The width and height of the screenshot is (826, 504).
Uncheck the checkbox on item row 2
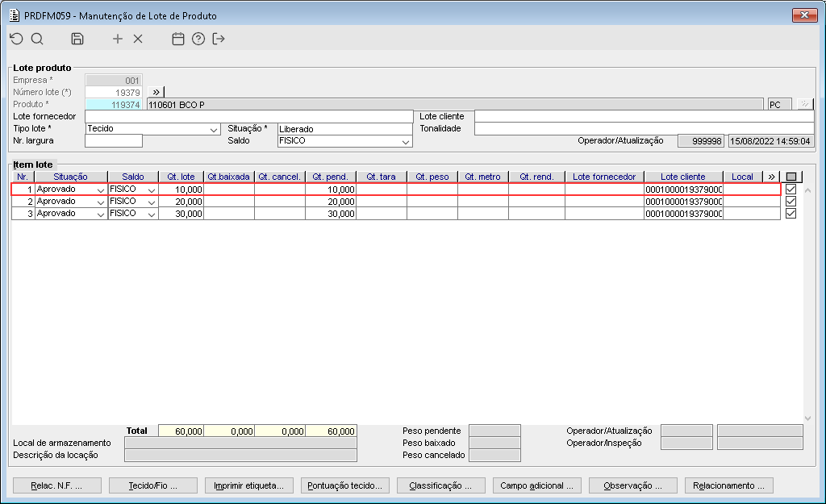(x=791, y=201)
